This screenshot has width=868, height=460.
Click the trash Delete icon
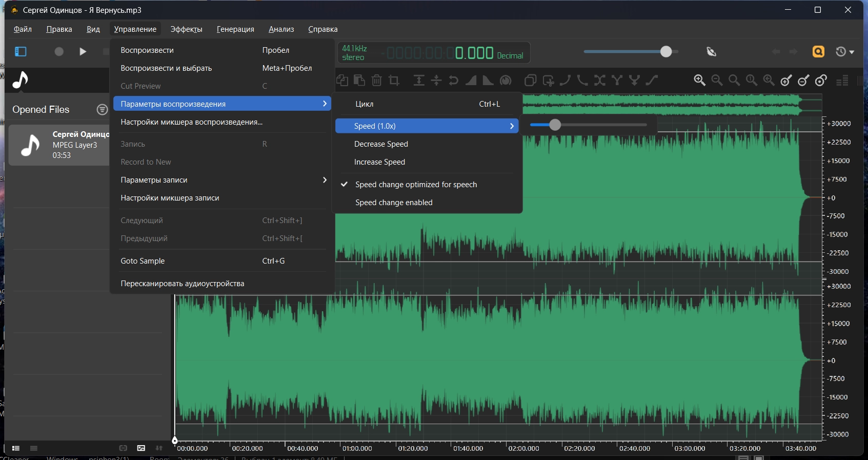[x=377, y=80]
